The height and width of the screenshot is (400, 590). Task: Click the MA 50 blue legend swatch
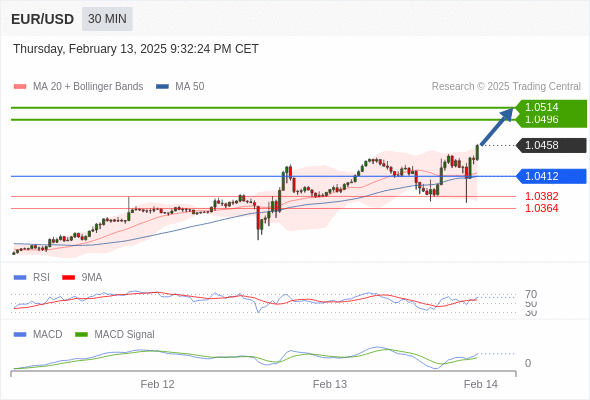162,87
